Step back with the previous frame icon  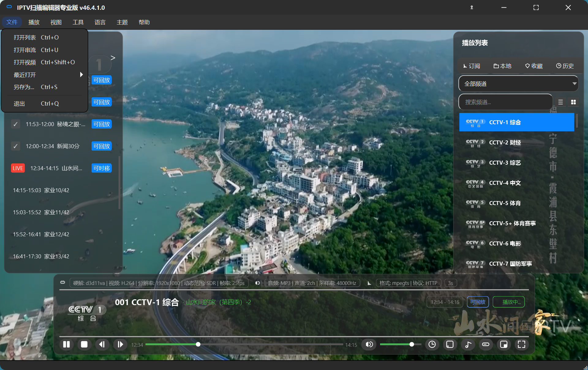(x=102, y=345)
